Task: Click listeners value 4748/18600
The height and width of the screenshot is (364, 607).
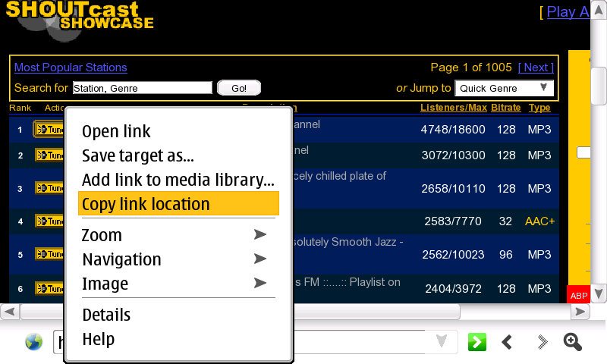Action: coord(453,129)
